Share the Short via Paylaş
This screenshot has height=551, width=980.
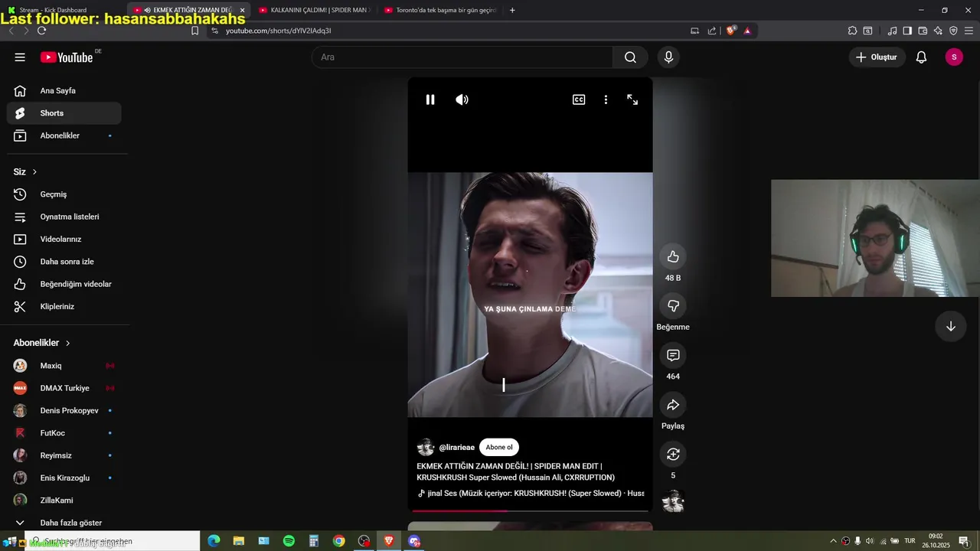click(x=673, y=405)
